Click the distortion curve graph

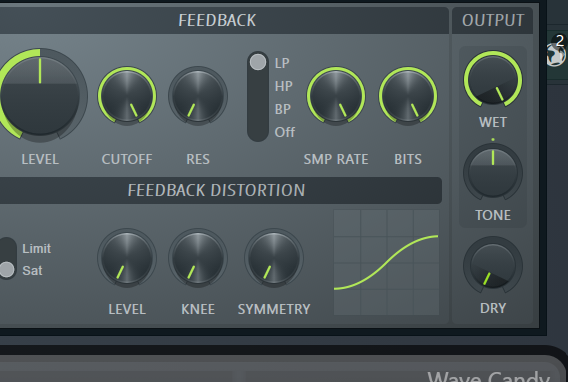click(x=386, y=263)
